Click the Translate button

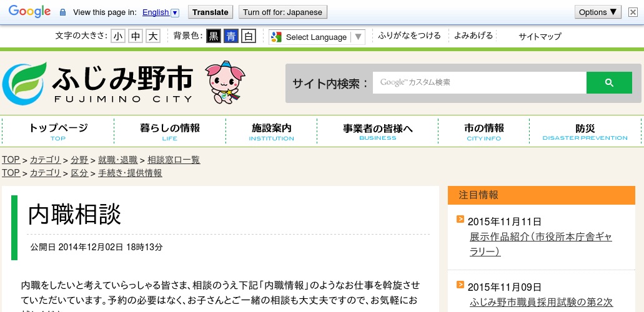[x=210, y=12]
